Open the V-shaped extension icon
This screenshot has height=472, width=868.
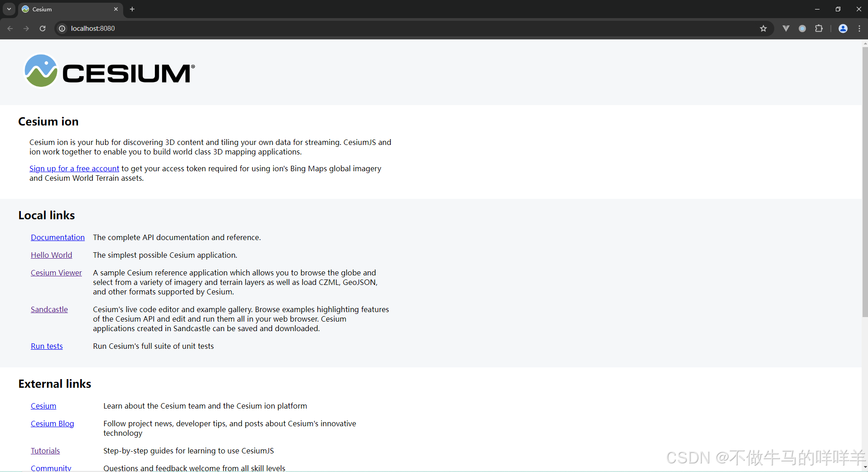tap(786, 29)
